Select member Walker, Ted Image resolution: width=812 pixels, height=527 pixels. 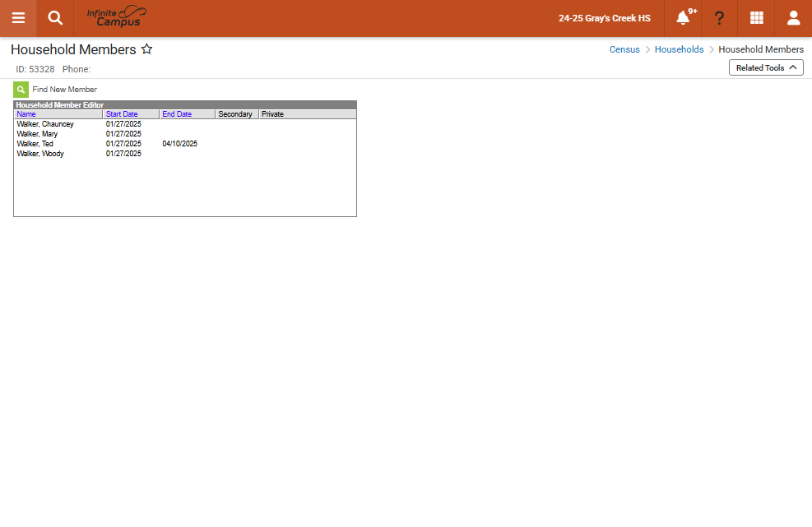point(35,144)
